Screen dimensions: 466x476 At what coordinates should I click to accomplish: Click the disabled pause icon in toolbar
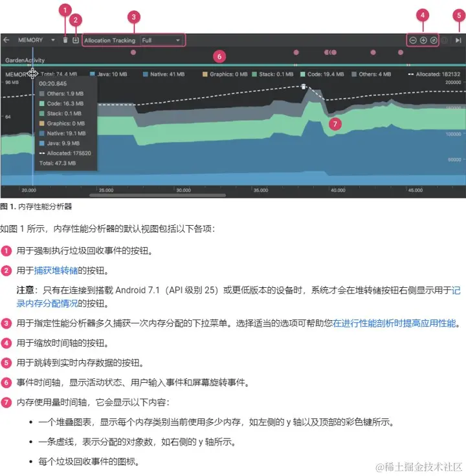445,40
